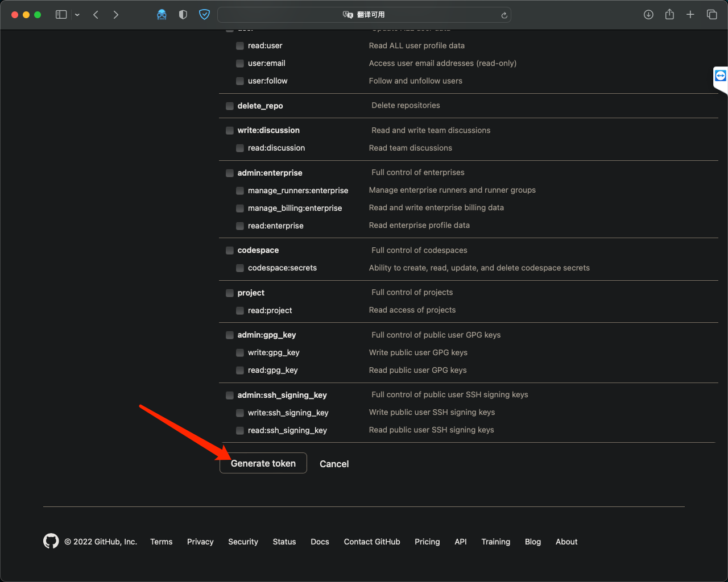Screen dimensions: 728x582
Task: Click the GitHub logo in the footer
Action: (x=51, y=541)
